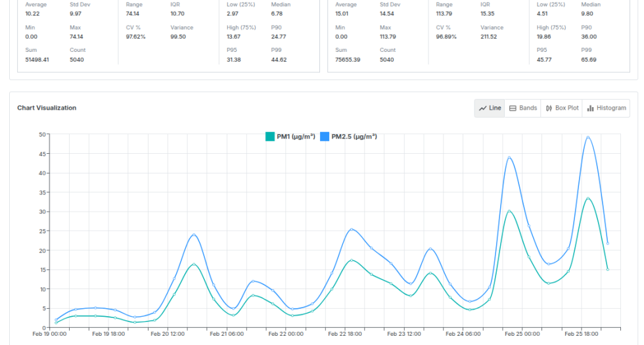Select the P99 value 65.69
Screen dimensions: 644x345
pos(589,60)
